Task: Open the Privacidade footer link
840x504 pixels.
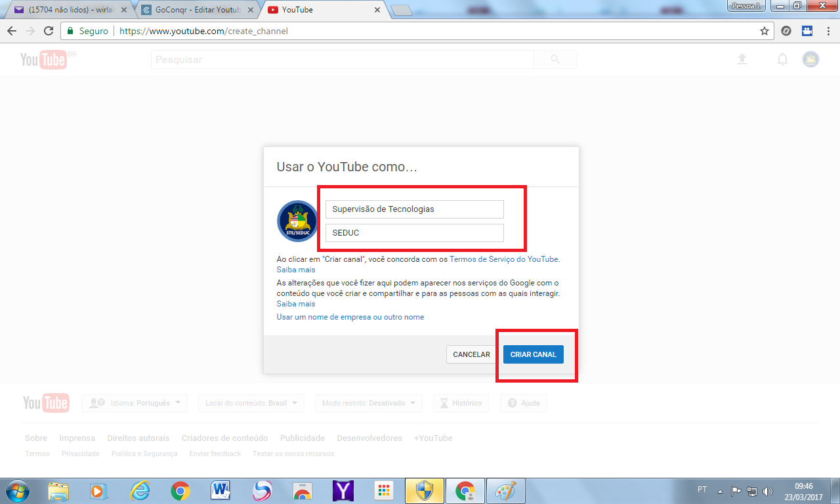Action: click(81, 454)
